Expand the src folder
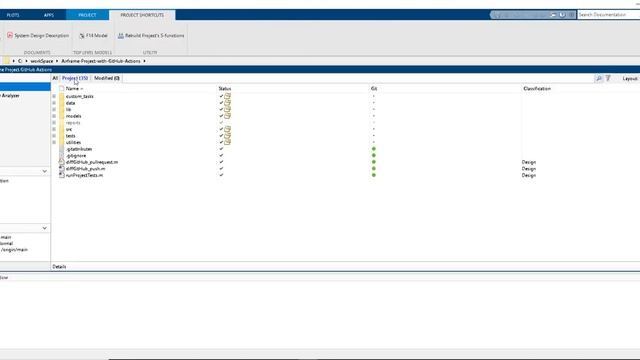640x360 pixels. [54, 129]
